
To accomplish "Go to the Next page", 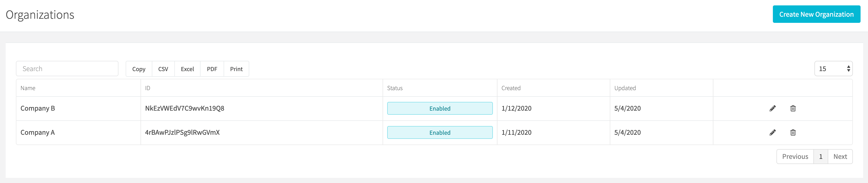I will [840, 156].
